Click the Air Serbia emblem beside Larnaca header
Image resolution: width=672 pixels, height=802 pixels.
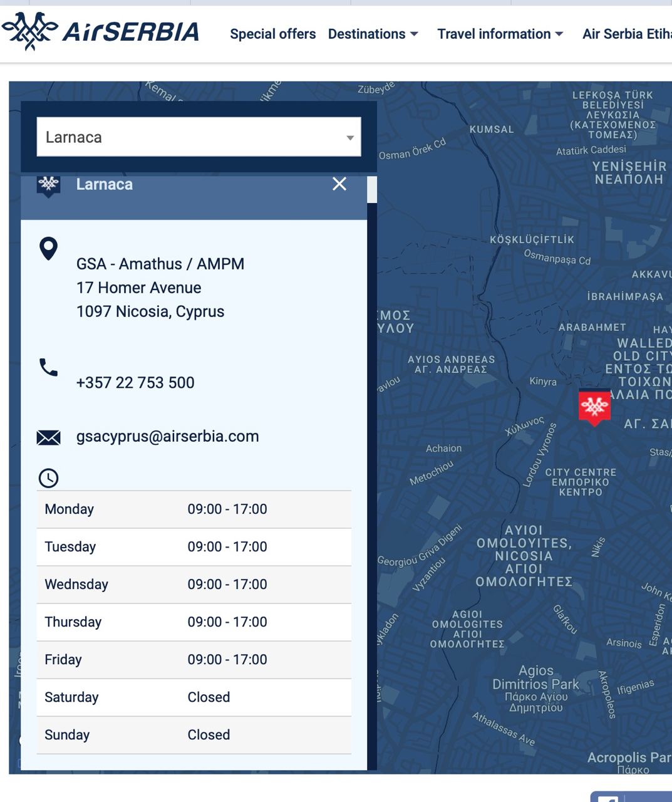(x=48, y=184)
